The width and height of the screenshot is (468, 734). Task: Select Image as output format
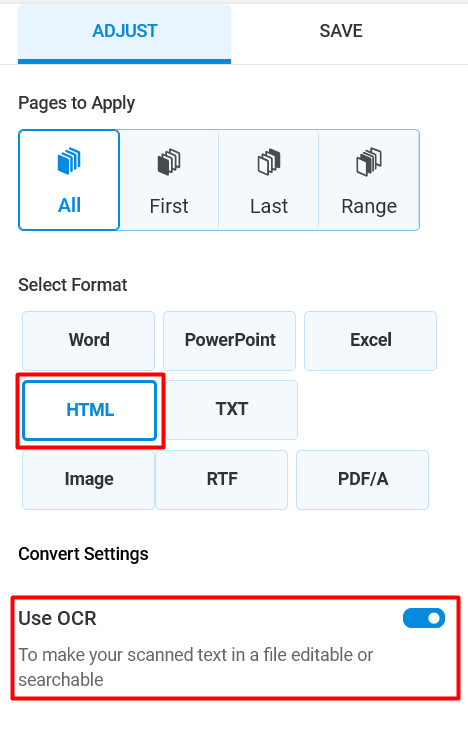click(88, 480)
